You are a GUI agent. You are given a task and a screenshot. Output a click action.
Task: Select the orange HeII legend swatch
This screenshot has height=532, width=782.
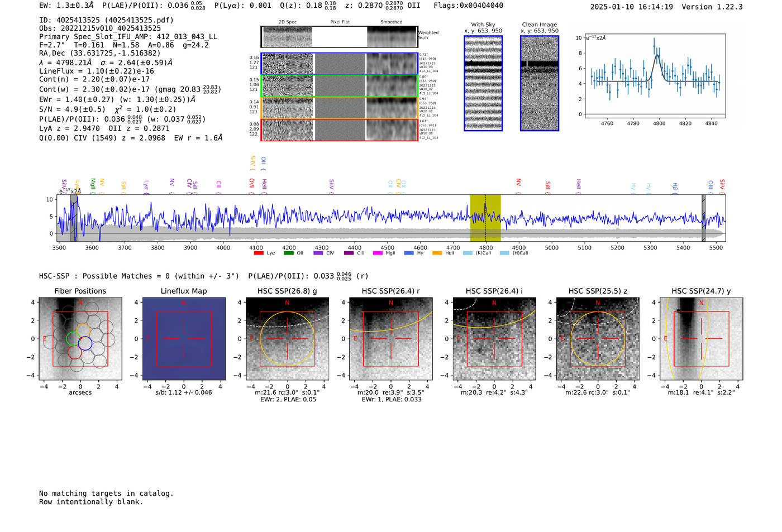[x=437, y=253]
